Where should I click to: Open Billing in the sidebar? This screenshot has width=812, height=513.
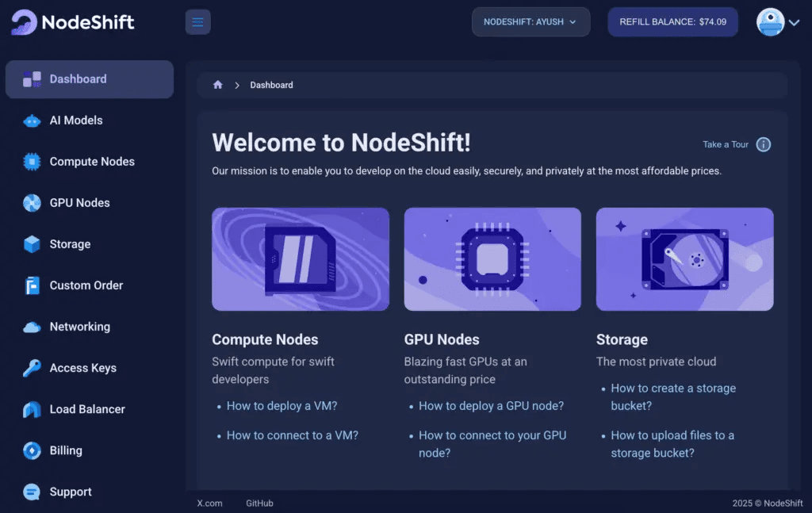point(66,451)
